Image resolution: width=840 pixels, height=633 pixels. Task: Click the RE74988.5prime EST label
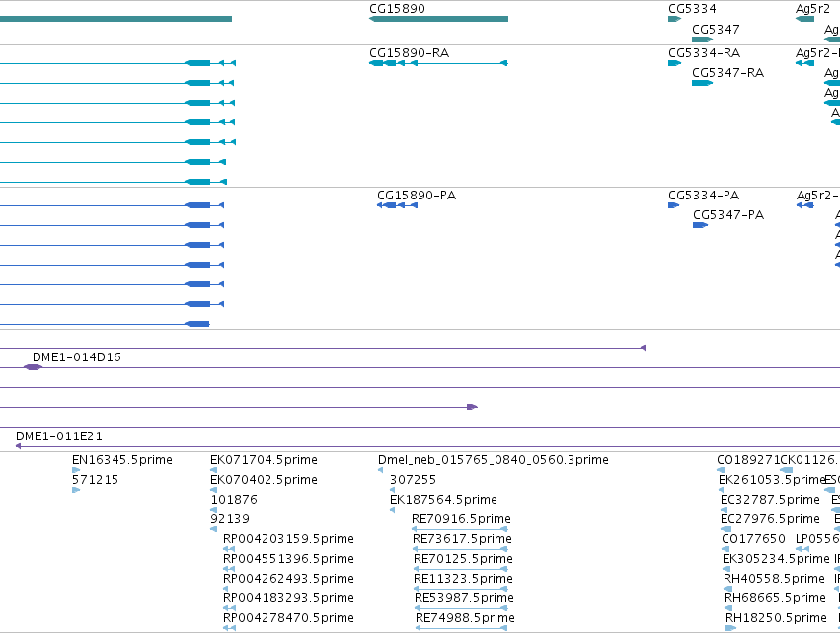pyautogui.click(x=466, y=618)
